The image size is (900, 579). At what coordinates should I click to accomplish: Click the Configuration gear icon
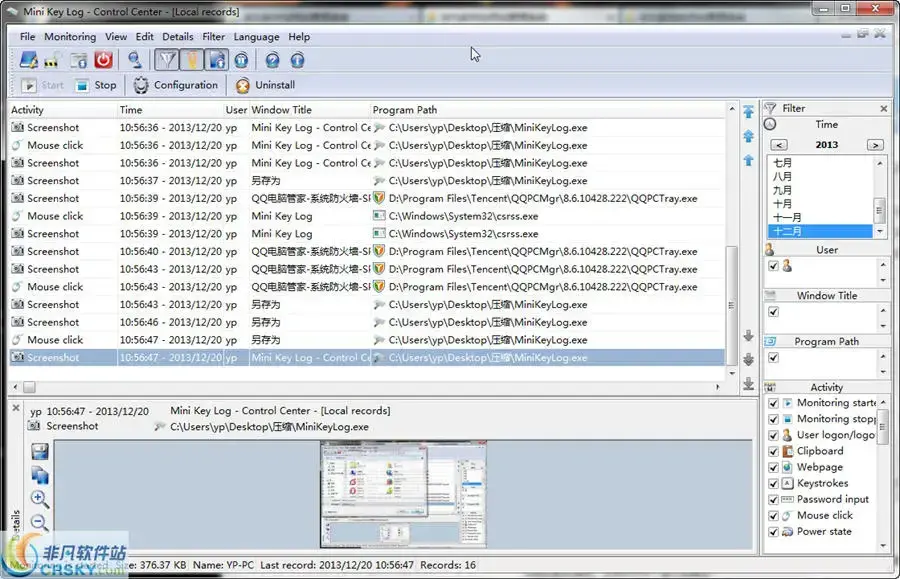141,86
